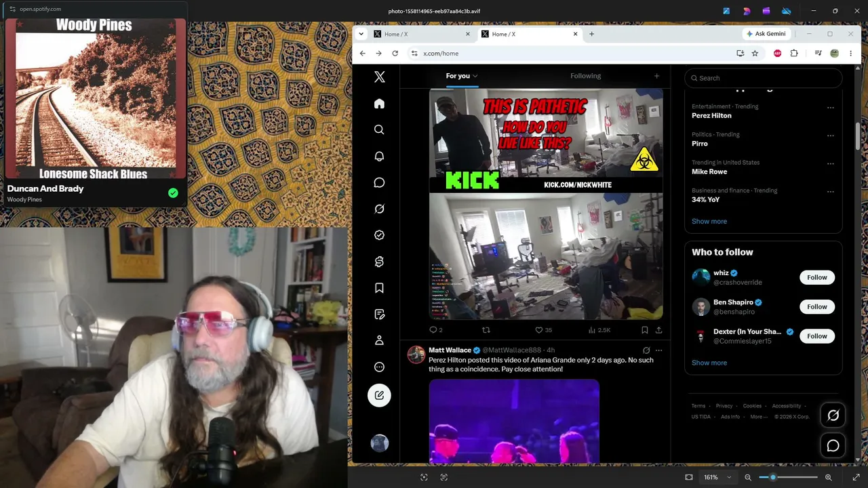
Task: Open the Privacy footer link
Action: [724, 406]
